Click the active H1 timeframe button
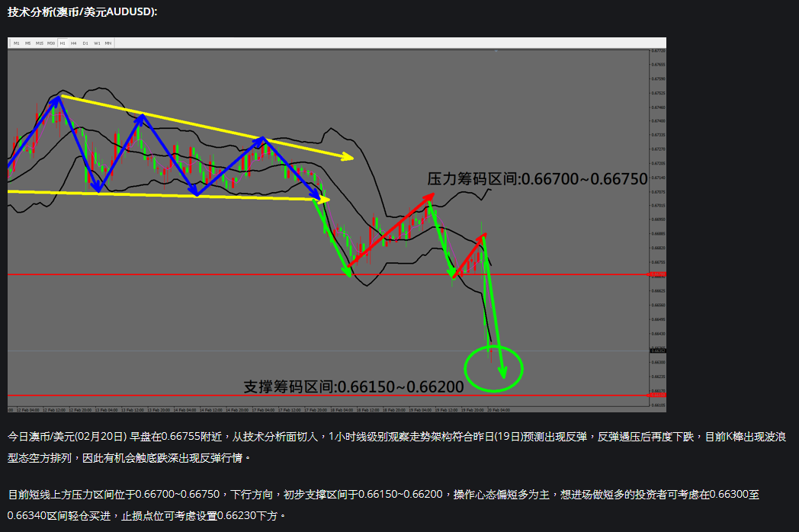This screenshot has width=799, height=532. coord(63,43)
